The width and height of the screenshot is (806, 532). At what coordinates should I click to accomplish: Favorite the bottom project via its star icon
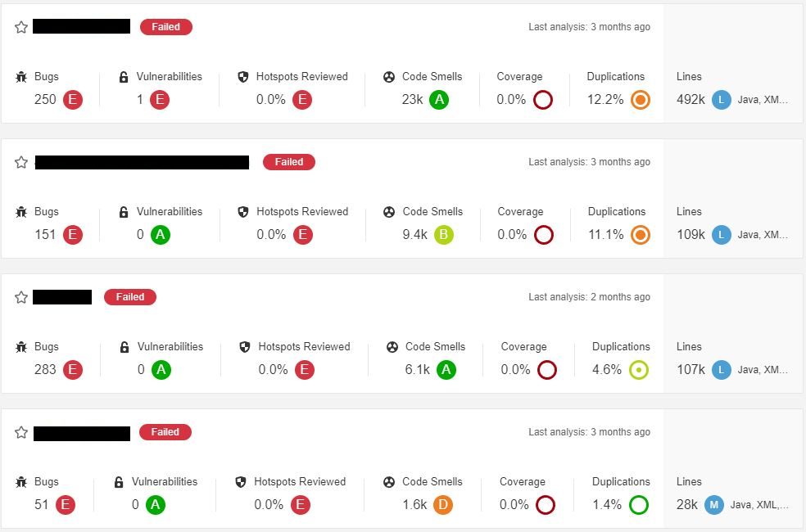click(21, 431)
